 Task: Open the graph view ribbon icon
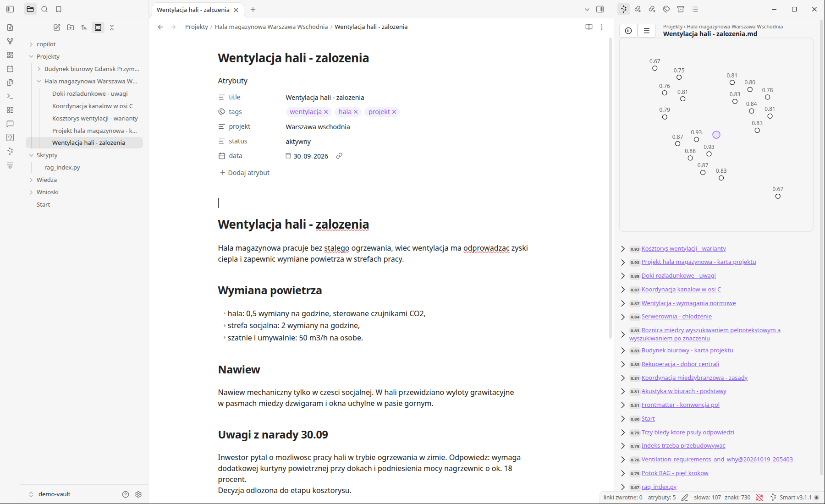[10, 41]
